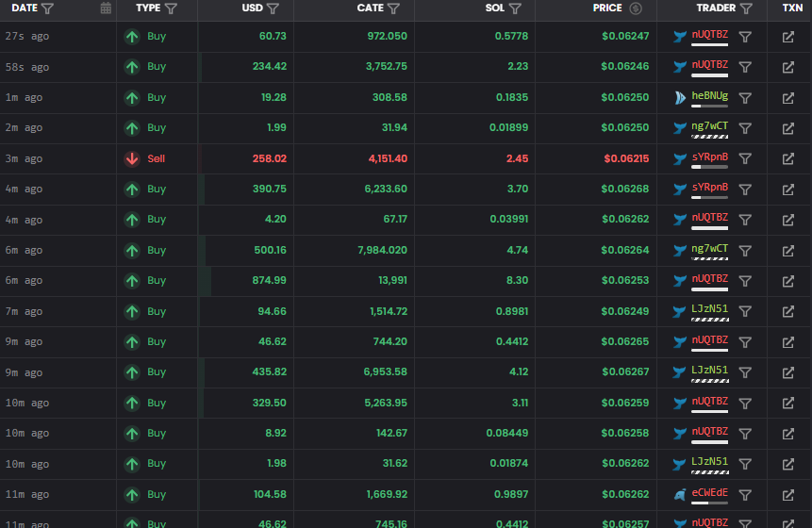This screenshot has width=812, height=528.
Task: Filter by trader on the 94.66 USD row
Action: (745, 311)
